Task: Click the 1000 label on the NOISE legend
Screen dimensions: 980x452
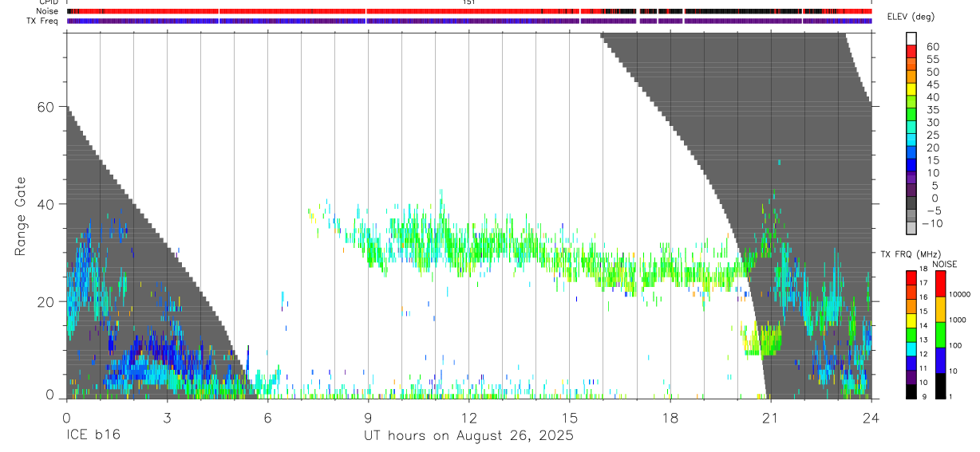Action: (958, 320)
